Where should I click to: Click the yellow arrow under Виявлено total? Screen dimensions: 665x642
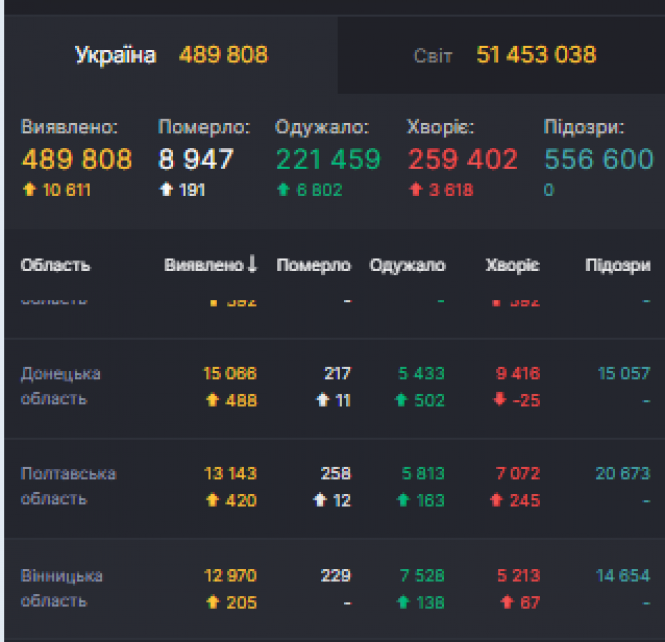29,190
